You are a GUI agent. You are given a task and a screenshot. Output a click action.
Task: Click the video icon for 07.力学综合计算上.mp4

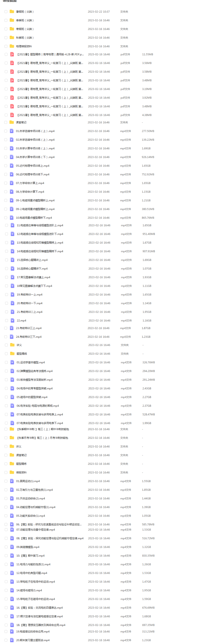pos(12,183)
